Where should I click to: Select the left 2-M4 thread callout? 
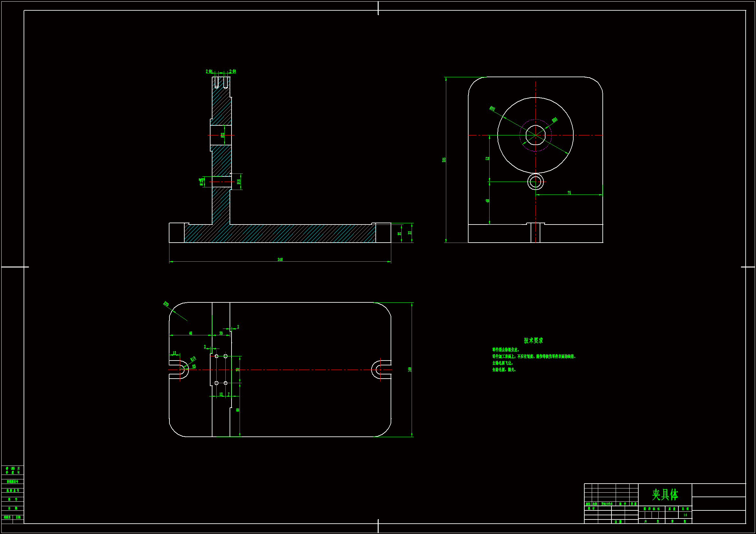tap(209, 71)
